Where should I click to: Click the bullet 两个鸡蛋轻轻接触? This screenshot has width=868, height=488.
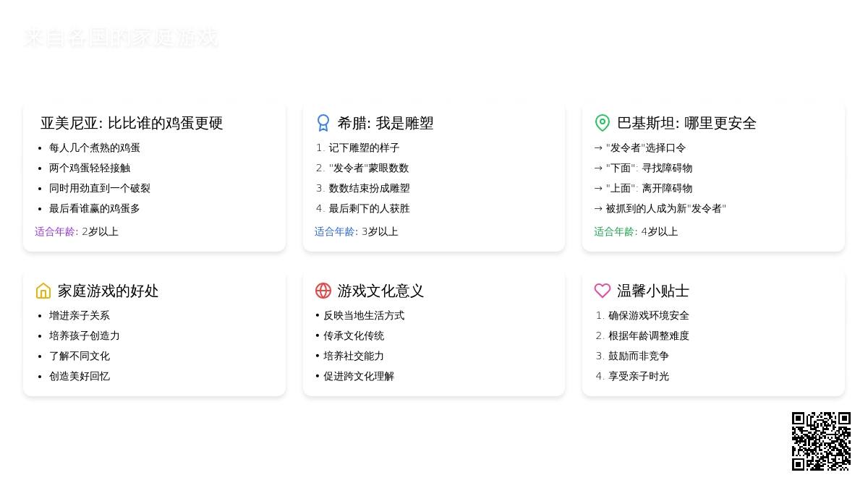90,168
